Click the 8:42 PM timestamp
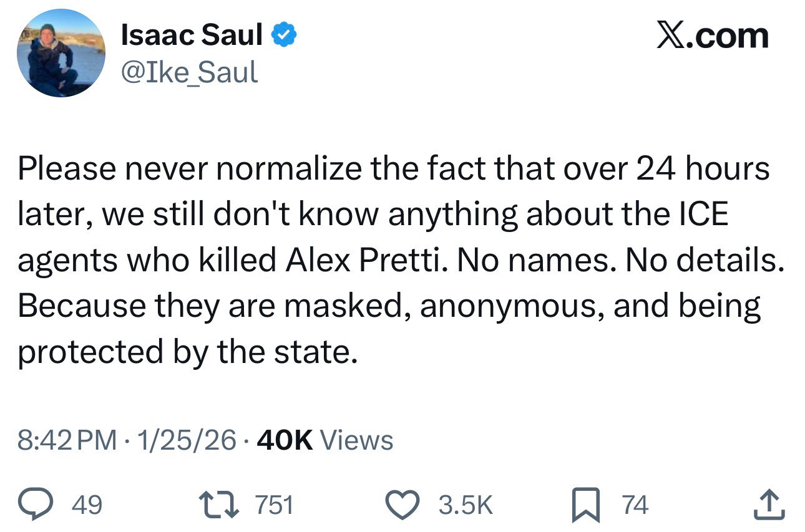The image size is (805, 532). click(67, 440)
